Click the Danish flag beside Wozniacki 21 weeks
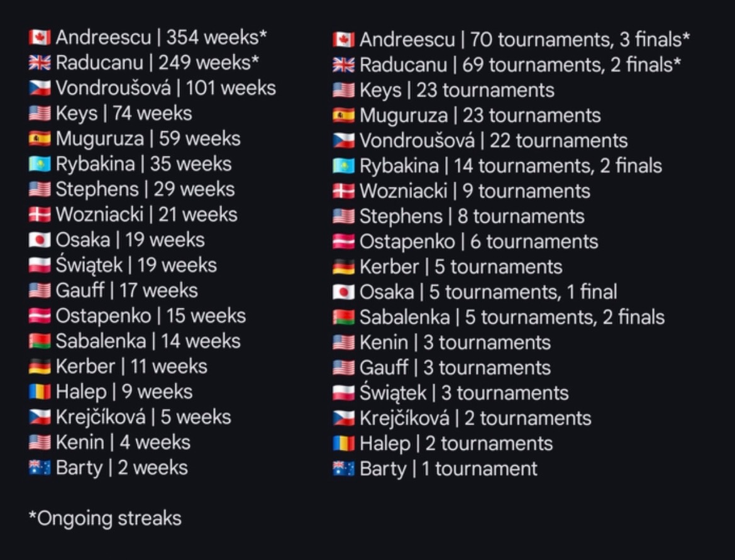Image resolution: width=735 pixels, height=560 pixels. click(x=40, y=214)
